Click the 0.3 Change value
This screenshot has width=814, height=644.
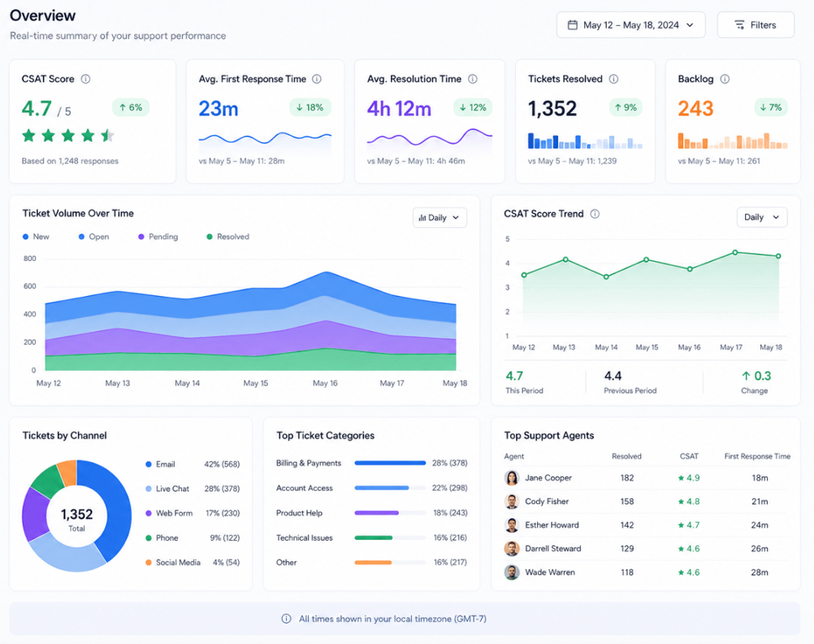click(x=756, y=376)
